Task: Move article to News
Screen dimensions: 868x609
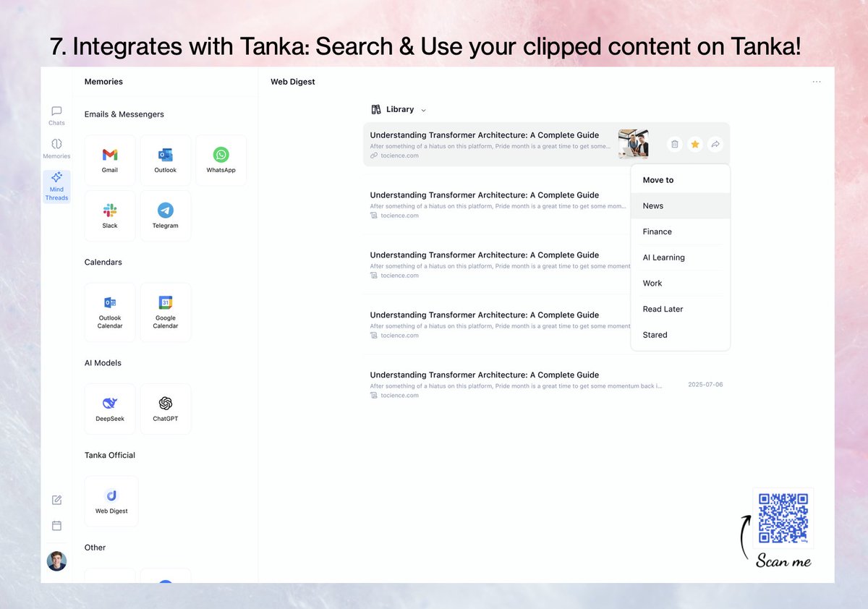Action: coord(681,206)
